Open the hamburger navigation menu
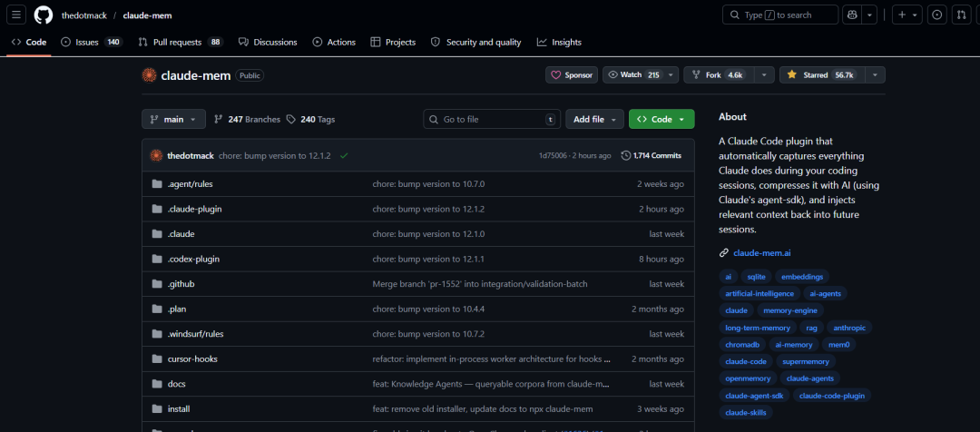 pos(16,15)
